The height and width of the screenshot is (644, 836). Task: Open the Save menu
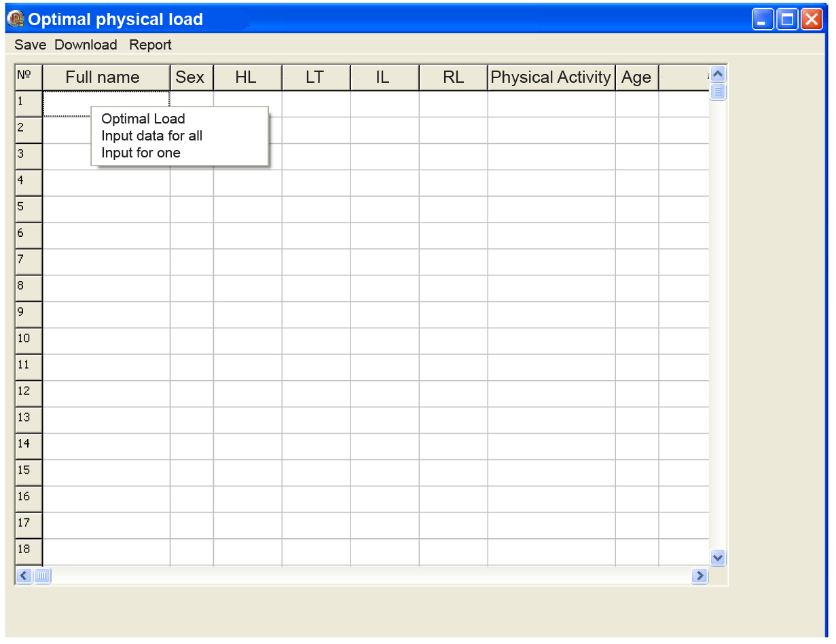pos(30,45)
